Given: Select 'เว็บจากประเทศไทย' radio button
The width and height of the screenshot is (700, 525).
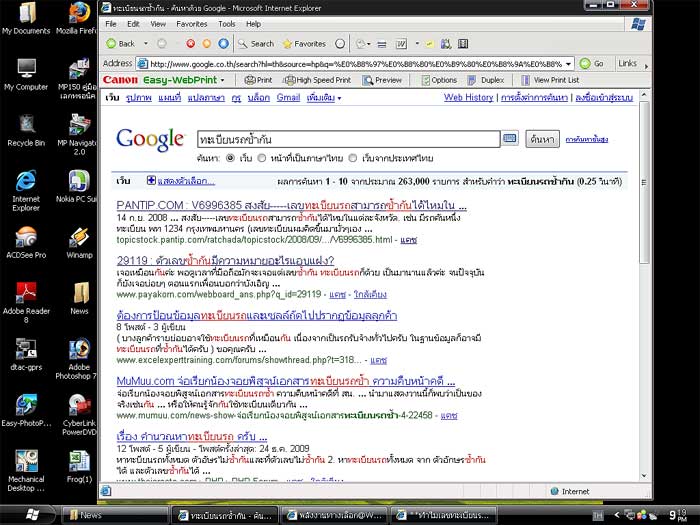Looking at the screenshot, I should coord(350,158).
